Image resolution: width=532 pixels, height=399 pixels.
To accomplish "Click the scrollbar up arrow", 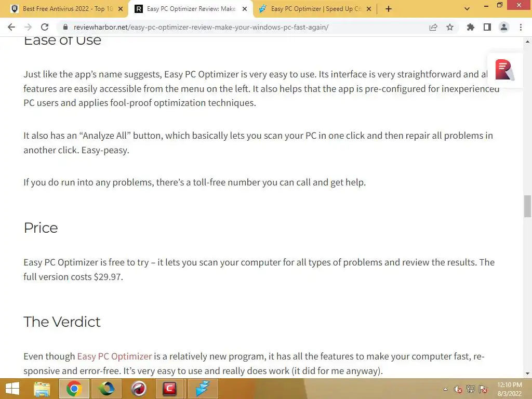I will click(527, 42).
